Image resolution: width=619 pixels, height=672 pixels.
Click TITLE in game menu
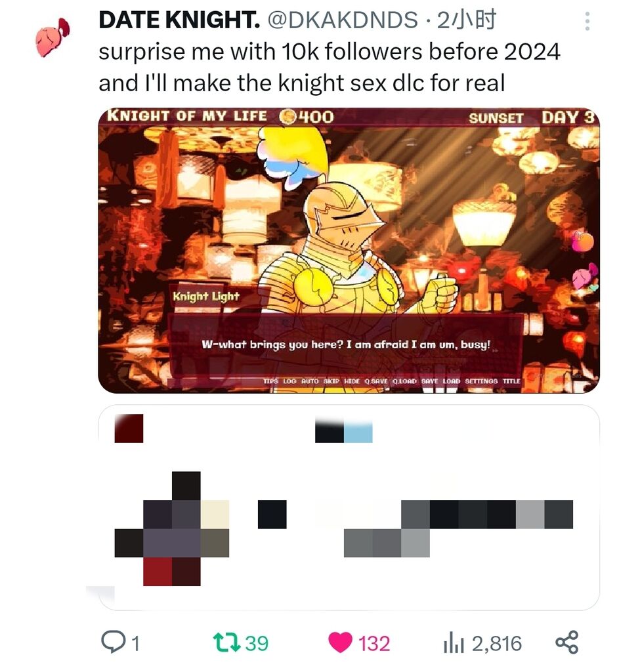tap(511, 381)
